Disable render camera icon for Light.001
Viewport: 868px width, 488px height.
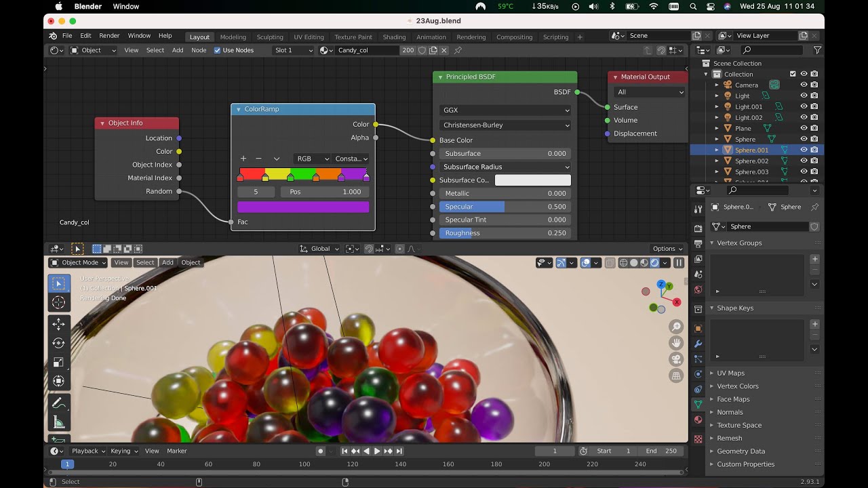click(814, 106)
